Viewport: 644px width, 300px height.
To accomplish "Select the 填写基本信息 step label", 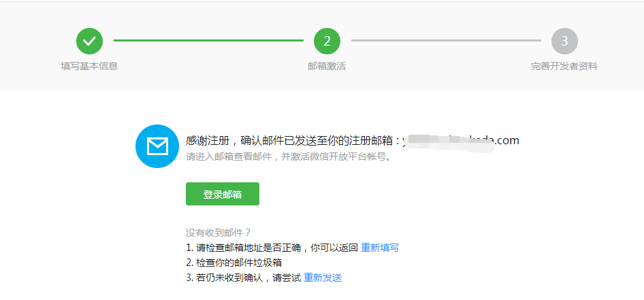I will point(89,67).
